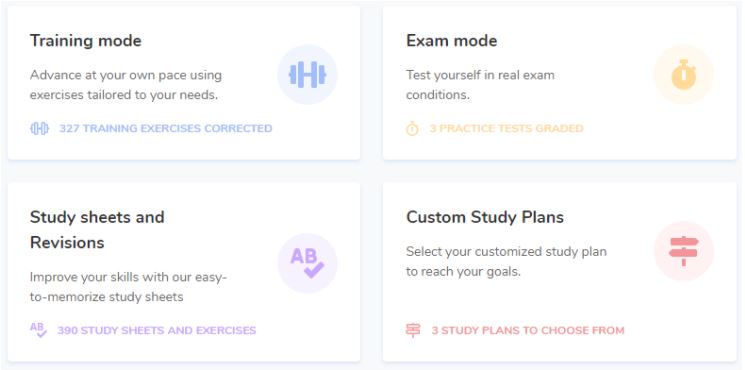Screen dimensions: 745x370
Task: Select 390 Study Sheets and Exercises link
Action: point(157,330)
